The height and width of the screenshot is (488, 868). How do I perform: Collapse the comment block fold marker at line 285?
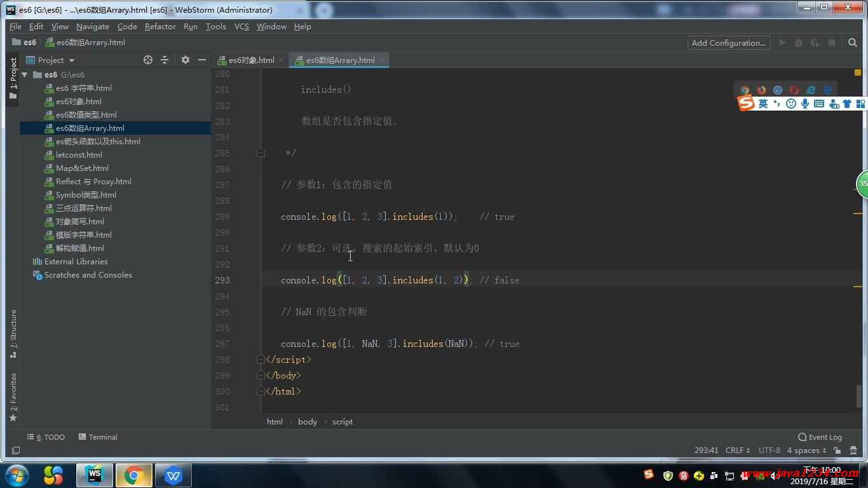tap(261, 152)
